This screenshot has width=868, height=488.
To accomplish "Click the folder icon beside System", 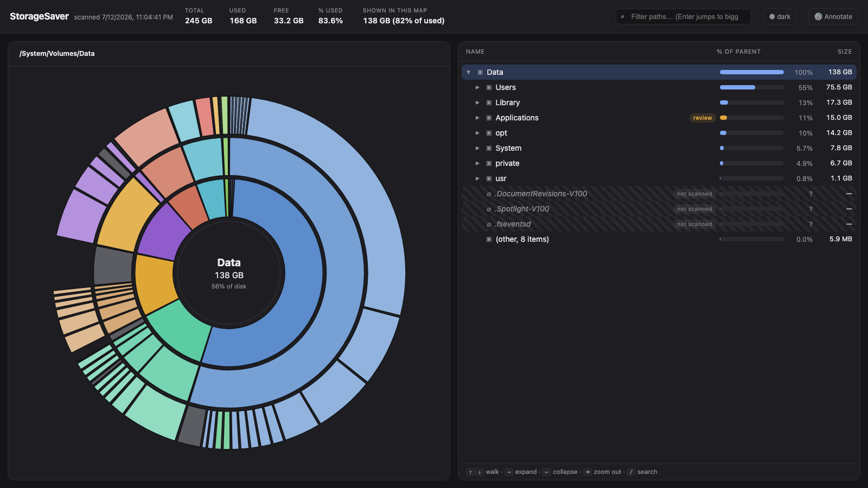I will point(489,148).
